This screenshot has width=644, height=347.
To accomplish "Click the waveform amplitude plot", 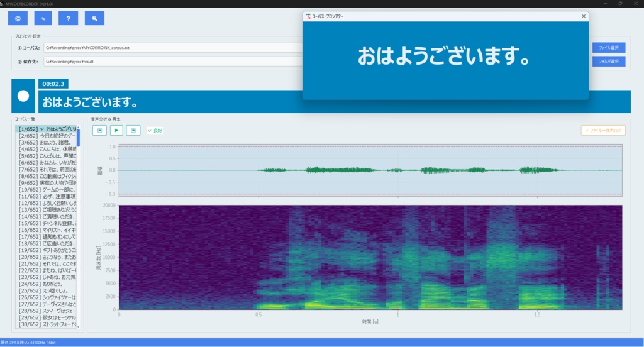I will point(370,170).
